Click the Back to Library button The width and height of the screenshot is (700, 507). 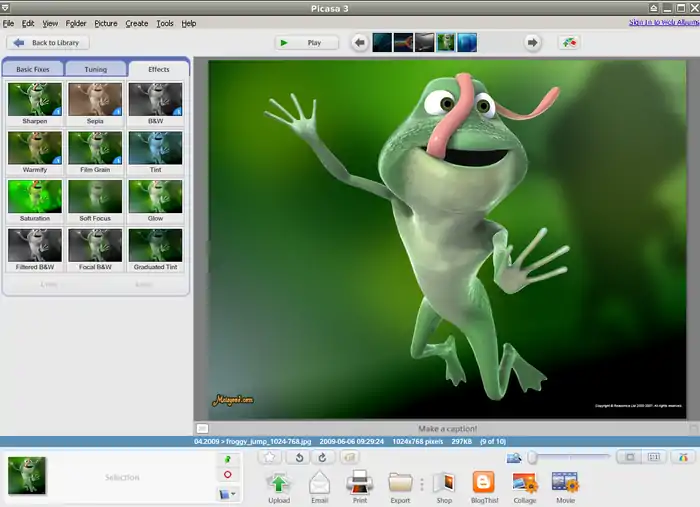(x=48, y=43)
